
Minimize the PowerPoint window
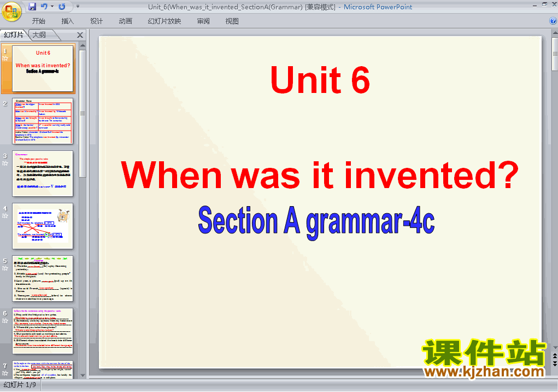534,5
